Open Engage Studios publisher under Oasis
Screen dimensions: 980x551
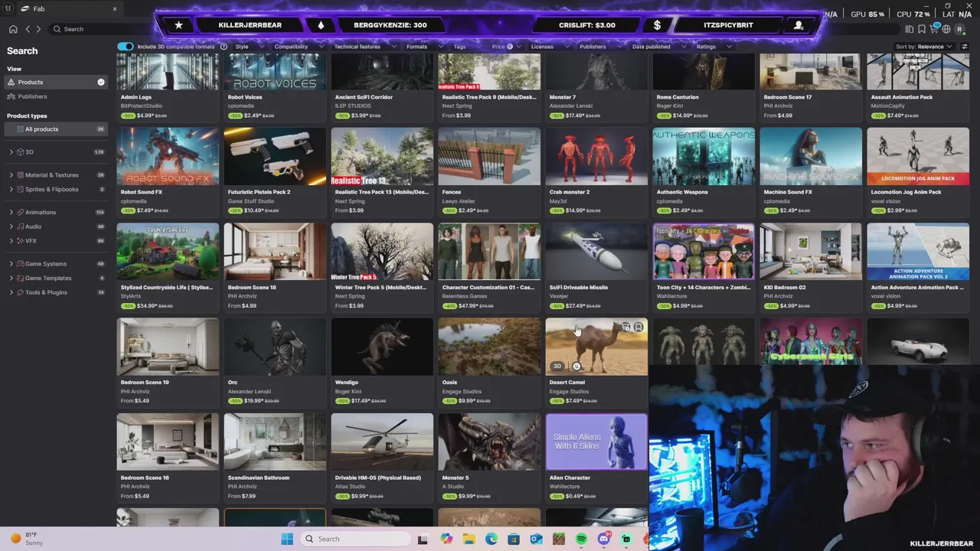click(x=461, y=391)
